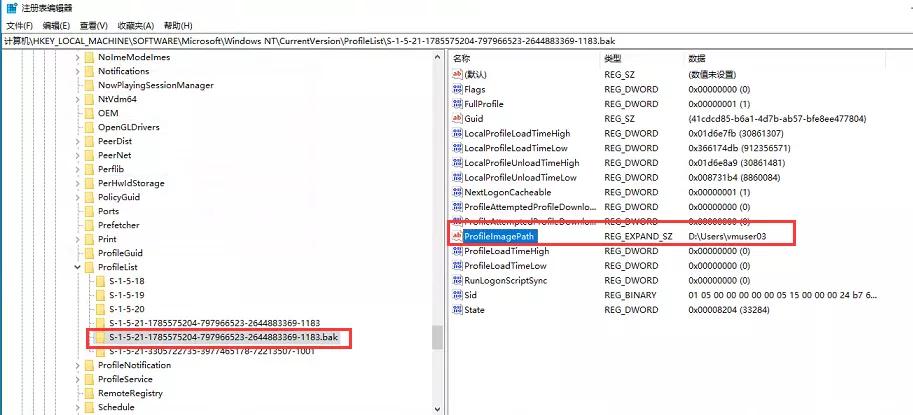Image resolution: width=913 pixels, height=415 pixels.
Task: Click the OEM folder icon
Action: point(89,113)
